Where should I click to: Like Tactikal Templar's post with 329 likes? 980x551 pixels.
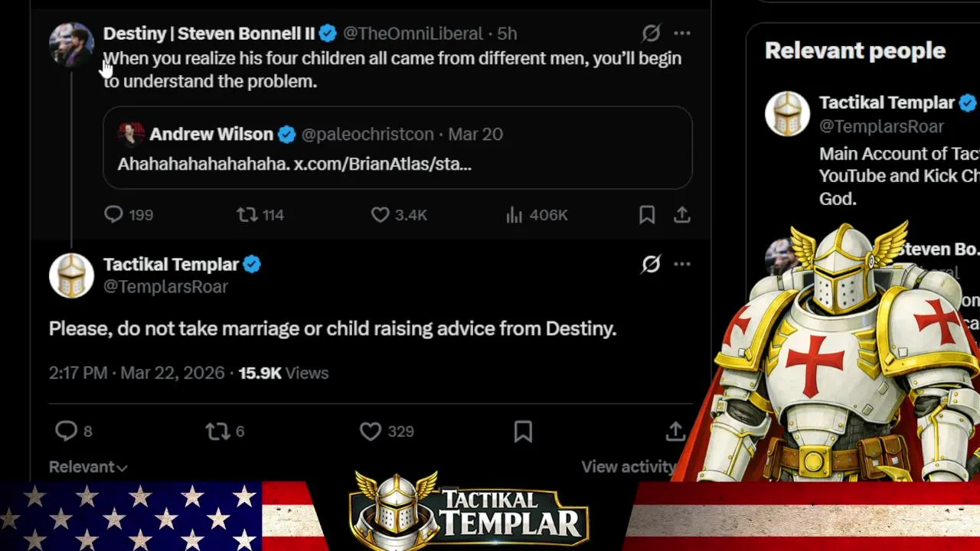[x=387, y=432]
